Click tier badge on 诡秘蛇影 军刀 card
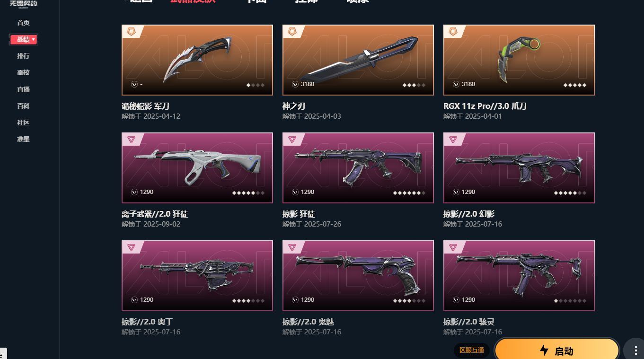The height and width of the screenshot is (359, 644). pyautogui.click(x=131, y=32)
